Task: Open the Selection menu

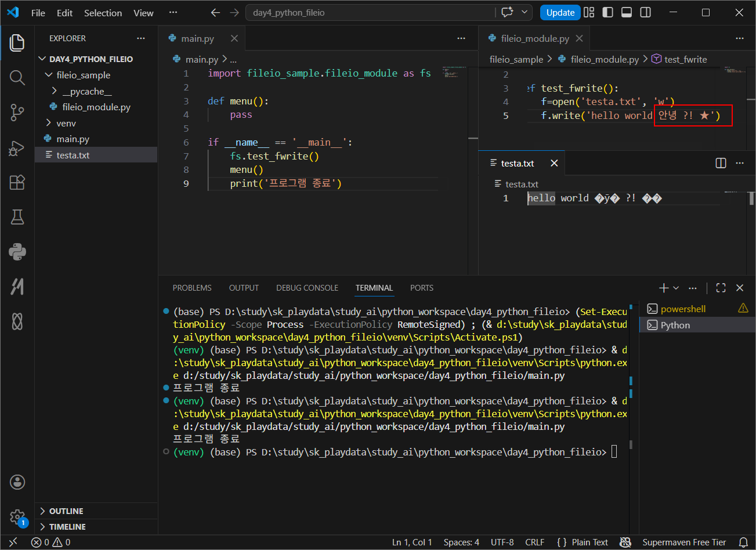Action: pos(103,13)
